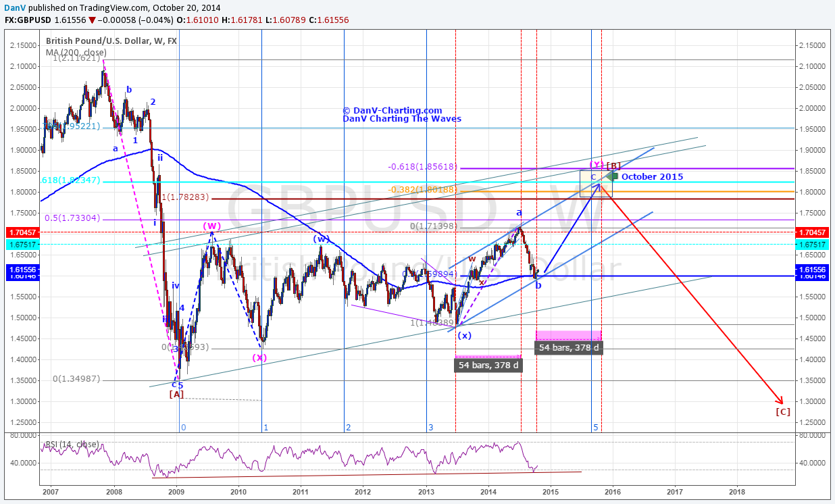Screen dimensions: 835x504
Task: Select the blue '(x)' wave label
Action: pyautogui.click(x=464, y=335)
